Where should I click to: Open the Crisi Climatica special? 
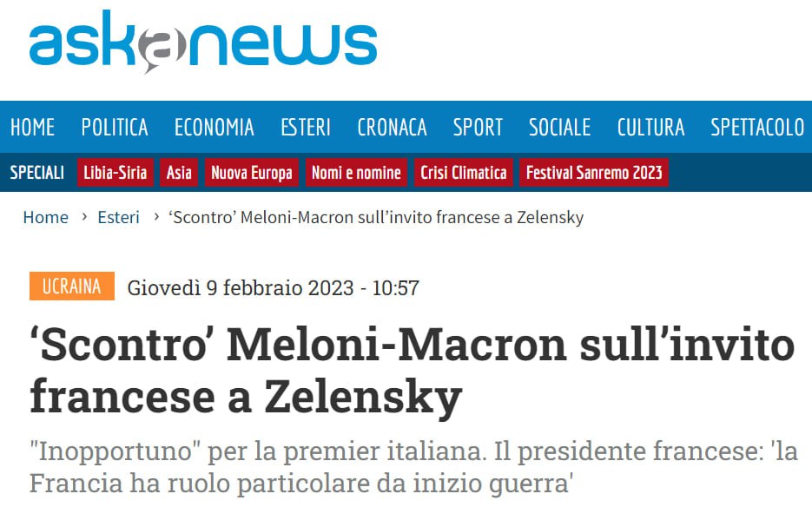point(464,173)
